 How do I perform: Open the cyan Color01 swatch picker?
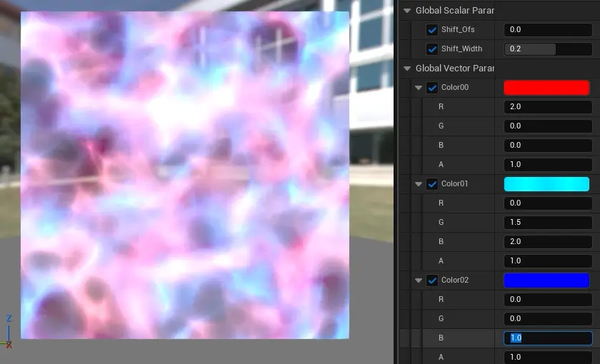[546, 184]
